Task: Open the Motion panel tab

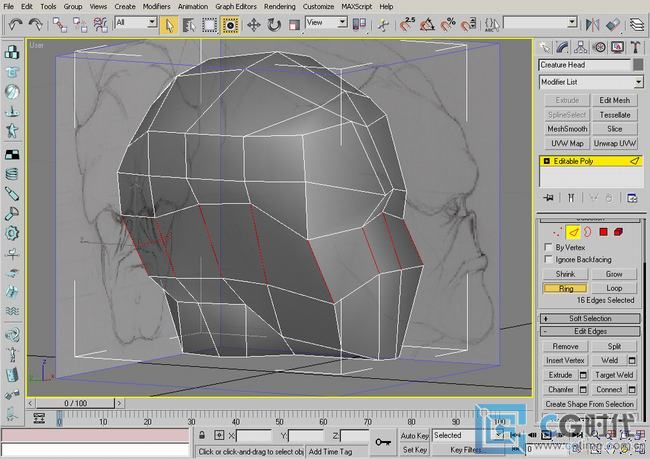Action: tap(599, 48)
